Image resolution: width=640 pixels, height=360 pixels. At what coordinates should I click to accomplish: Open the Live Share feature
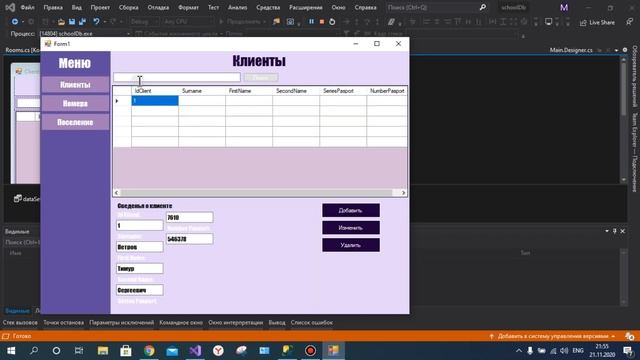[x=597, y=22]
